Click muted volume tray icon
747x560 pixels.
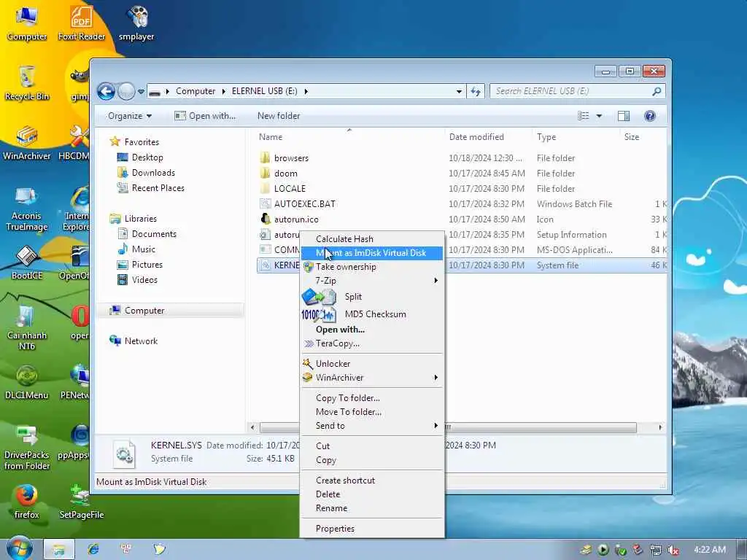[x=673, y=550]
